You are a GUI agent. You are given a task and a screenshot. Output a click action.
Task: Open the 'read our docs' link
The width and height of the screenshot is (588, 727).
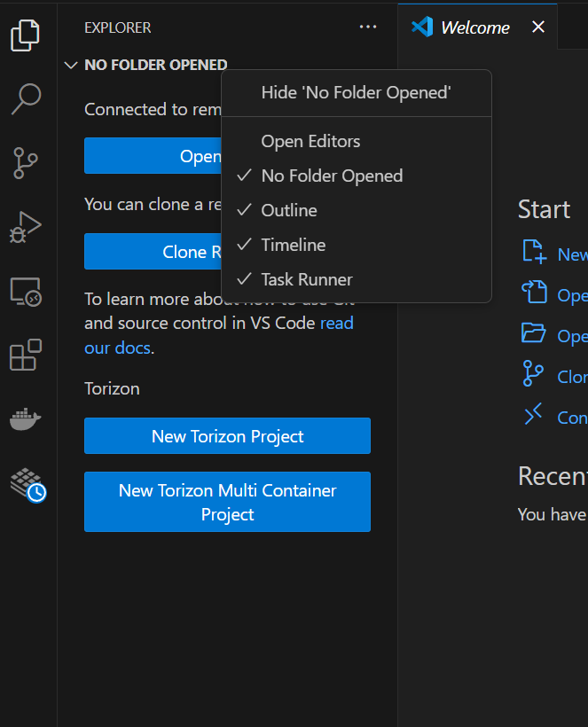(337, 323)
